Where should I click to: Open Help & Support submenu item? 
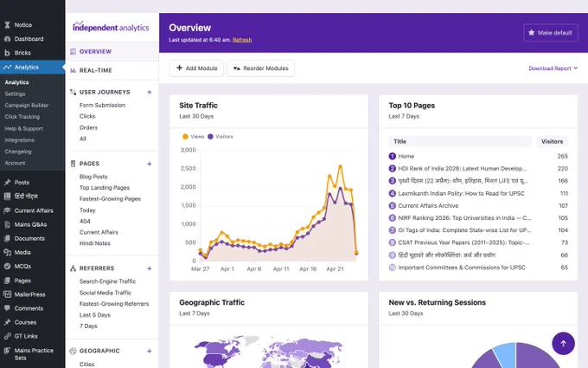coord(23,128)
